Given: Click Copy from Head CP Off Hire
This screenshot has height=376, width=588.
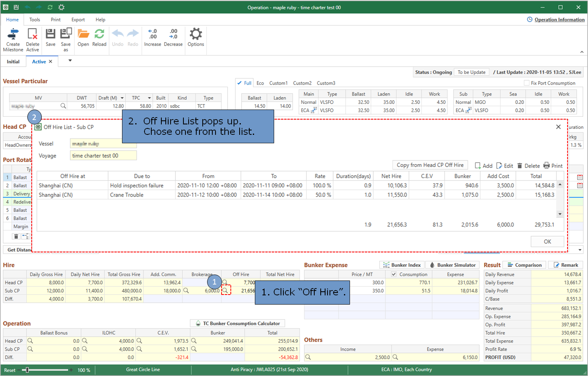Looking at the screenshot, I should point(430,165).
